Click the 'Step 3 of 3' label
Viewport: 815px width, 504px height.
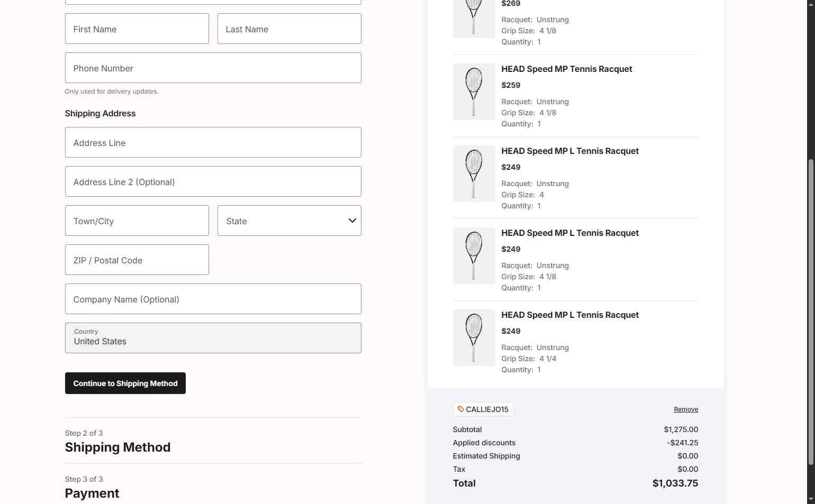pos(84,479)
